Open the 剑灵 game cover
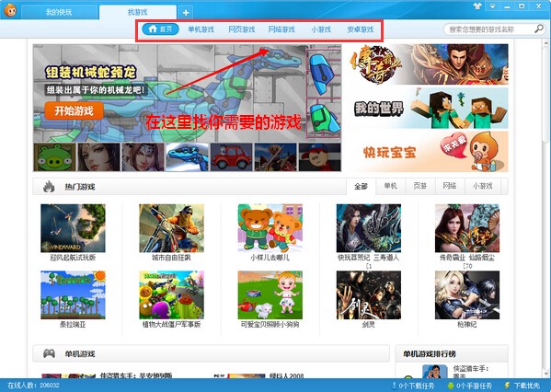The width and height of the screenshot is (551, 392). [x=369, y=295]
